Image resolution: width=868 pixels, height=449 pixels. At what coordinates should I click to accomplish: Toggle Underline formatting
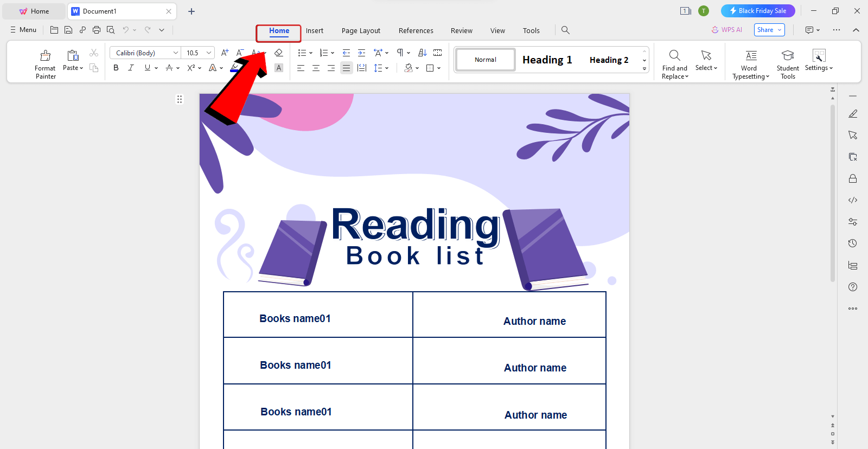(147, 68)
